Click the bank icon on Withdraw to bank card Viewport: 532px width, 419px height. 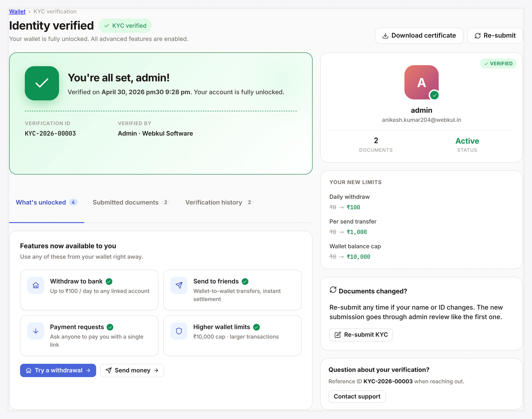click(36, 285)
